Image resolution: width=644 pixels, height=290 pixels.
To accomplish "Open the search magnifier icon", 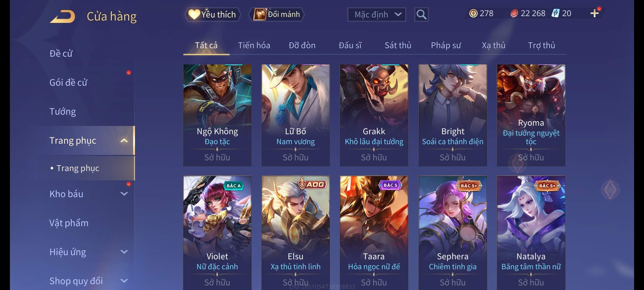I will (421, 15).
